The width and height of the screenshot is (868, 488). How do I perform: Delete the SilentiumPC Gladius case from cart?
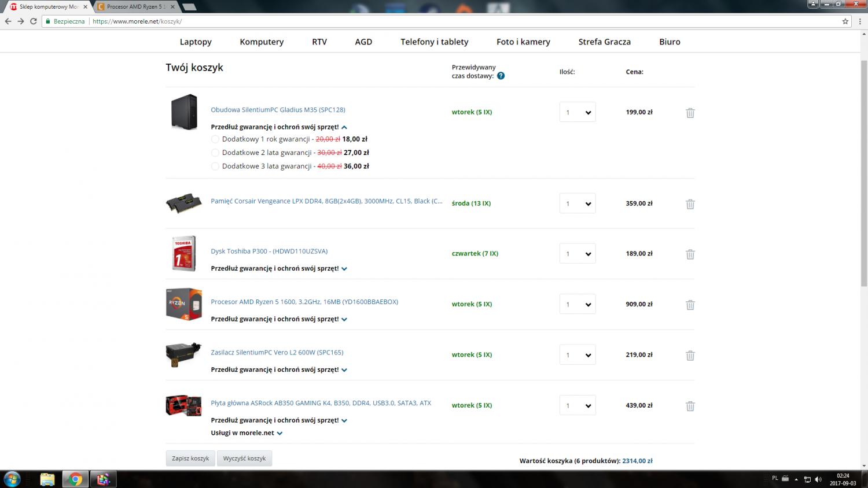tap(690, 113)
